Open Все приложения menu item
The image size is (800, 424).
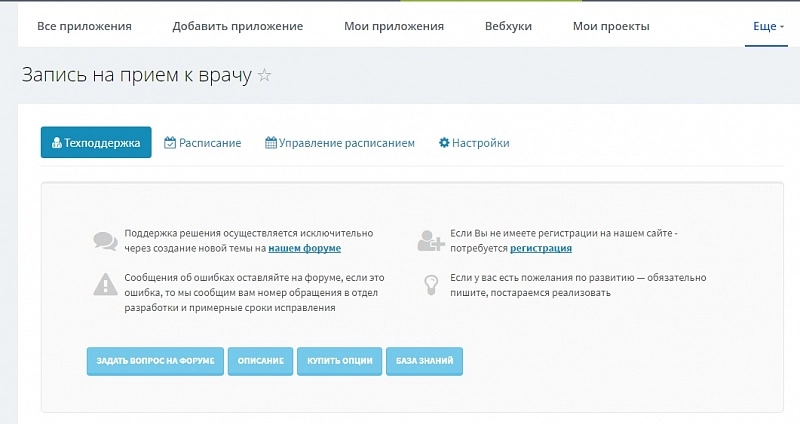point(84,26)
